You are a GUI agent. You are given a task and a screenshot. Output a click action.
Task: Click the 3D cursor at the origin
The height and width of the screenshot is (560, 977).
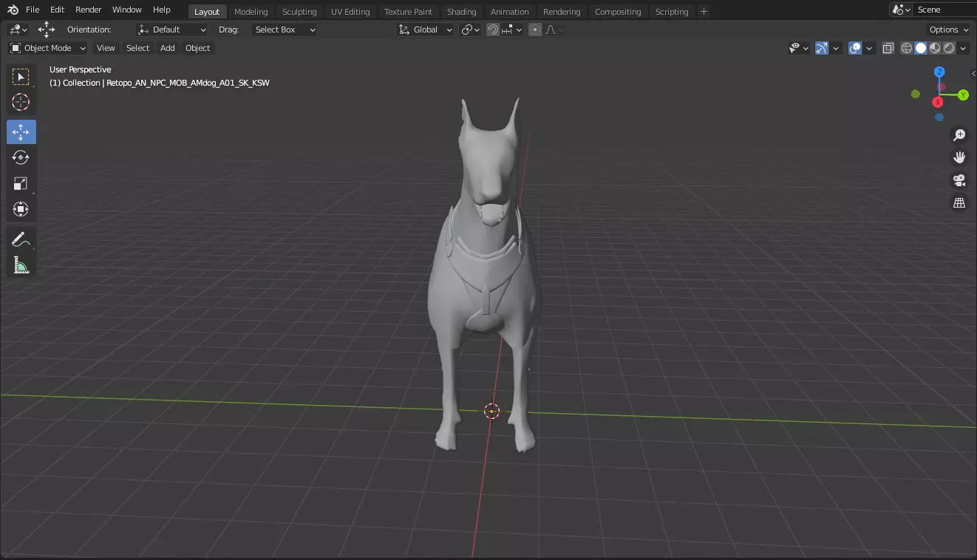click(491, 412)
